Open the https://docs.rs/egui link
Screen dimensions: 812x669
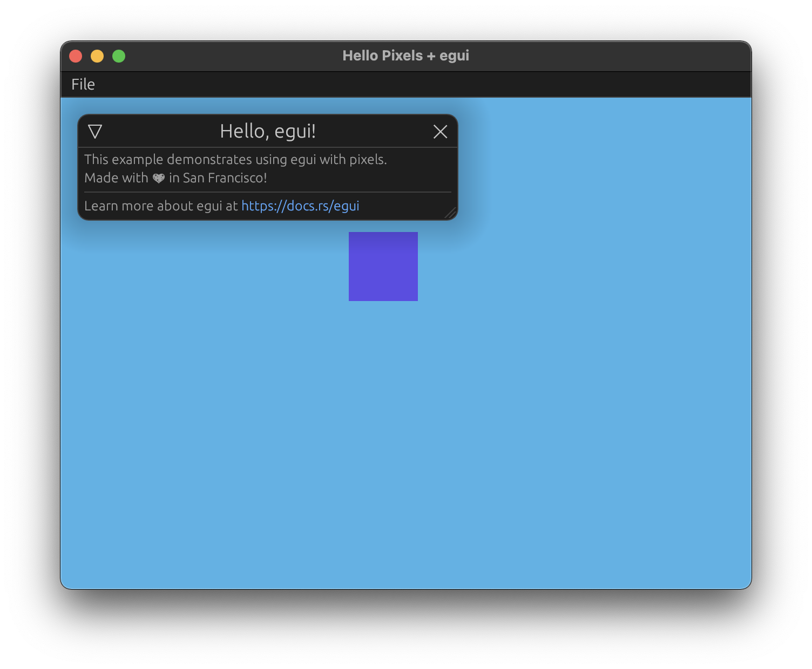click(300, 206)
